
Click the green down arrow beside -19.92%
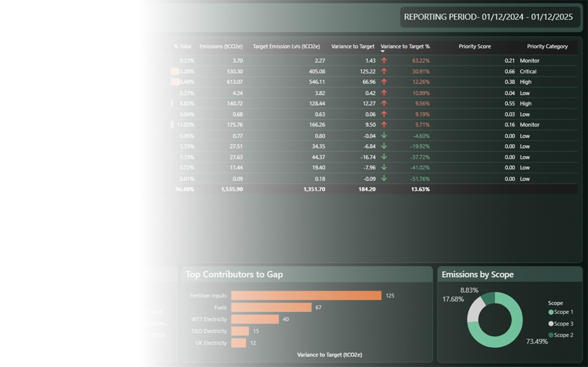384,146
